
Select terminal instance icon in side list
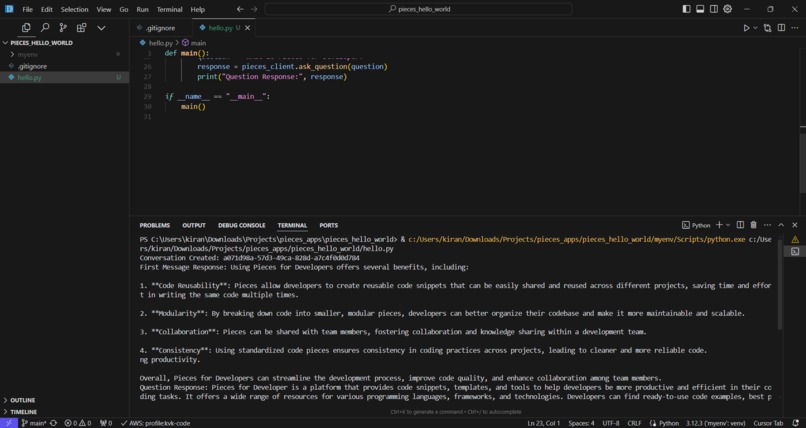tap(795, 251)
